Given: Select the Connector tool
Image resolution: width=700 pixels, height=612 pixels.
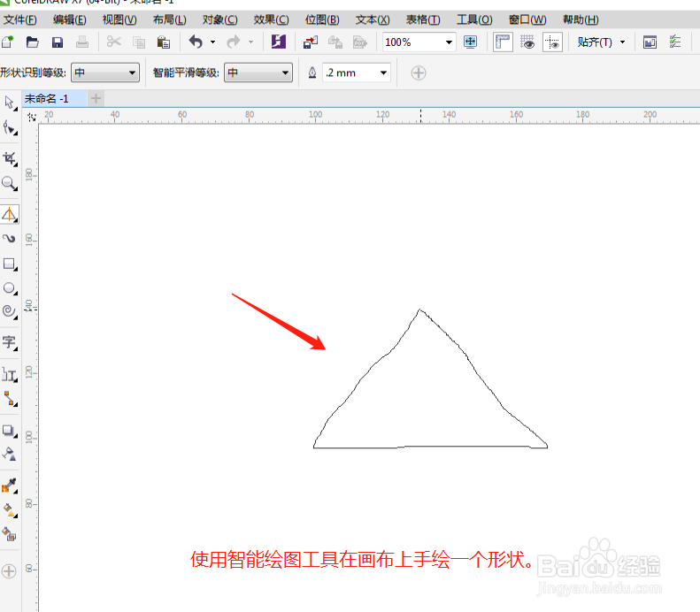Looking at the screenshot, I should coord(10,398).
